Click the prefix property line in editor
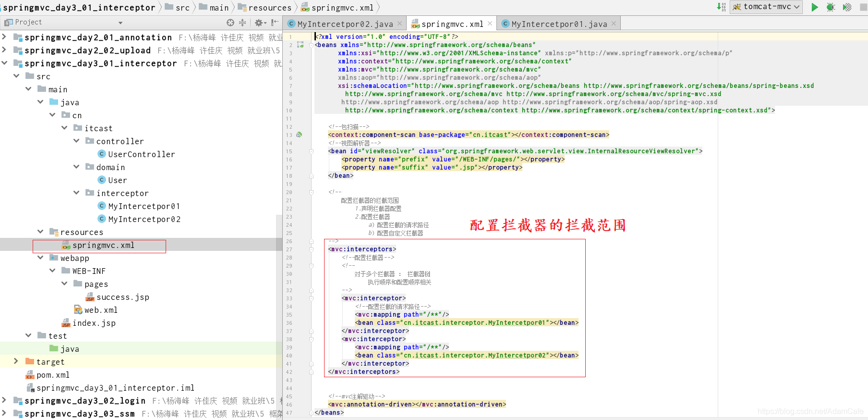Screen dimensions: 868x420 [x=453, y=160]
